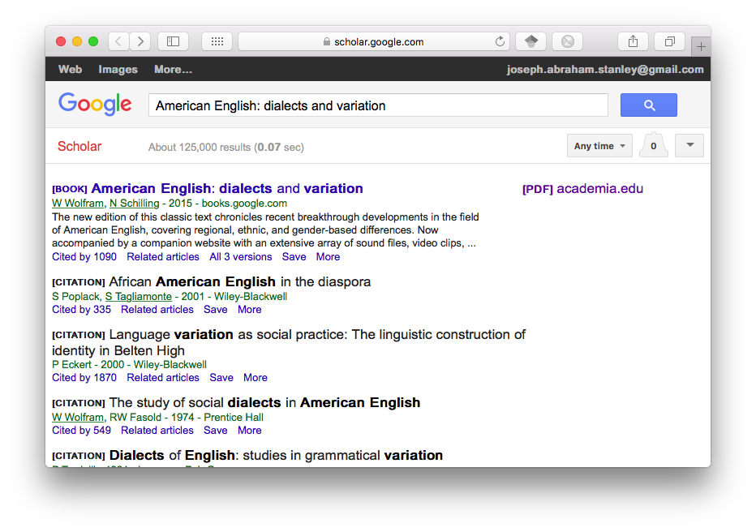Open author S Tagliamonte link
The width and height of the screenshot is (756, 532).
click(139, 296)
